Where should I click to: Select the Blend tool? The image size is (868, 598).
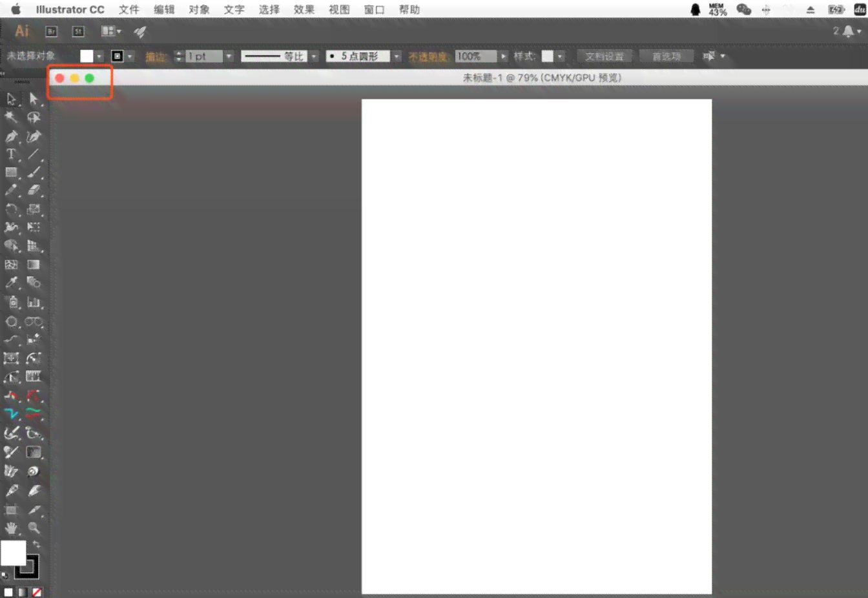pos(34,283)
